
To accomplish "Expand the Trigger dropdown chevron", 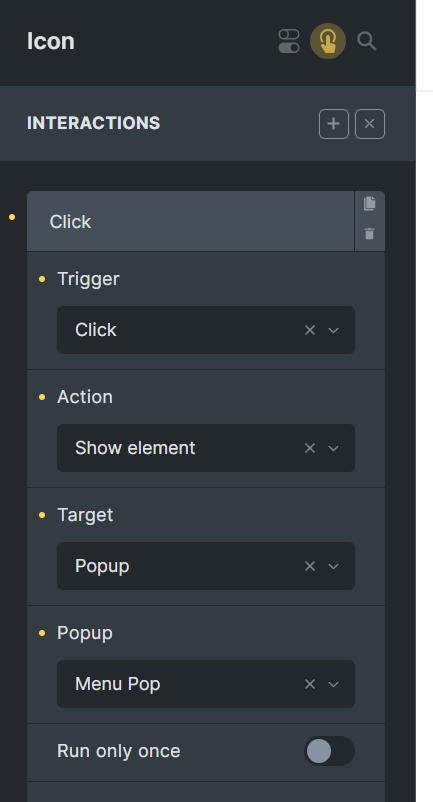I will click(333, 330).
